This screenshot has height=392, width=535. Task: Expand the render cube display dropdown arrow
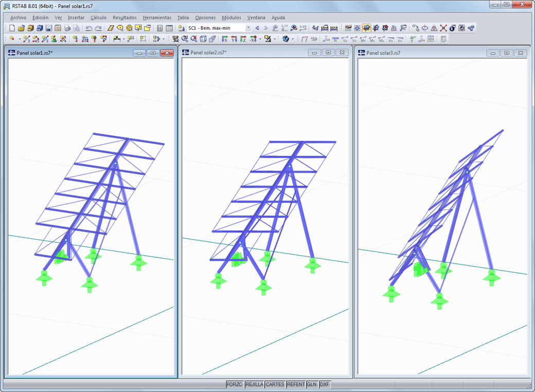pyautogui.click(x=292, y=39)
